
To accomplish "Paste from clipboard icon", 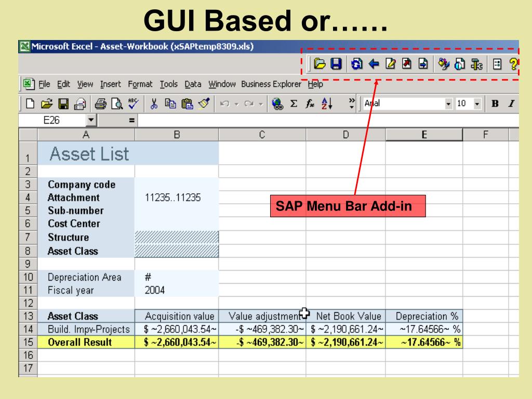I will point(187,104).
